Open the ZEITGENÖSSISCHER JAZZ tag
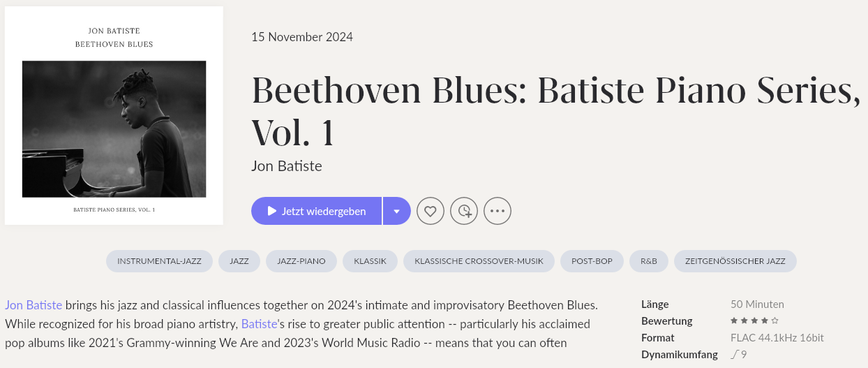The image size is (868, 368). 735,261
